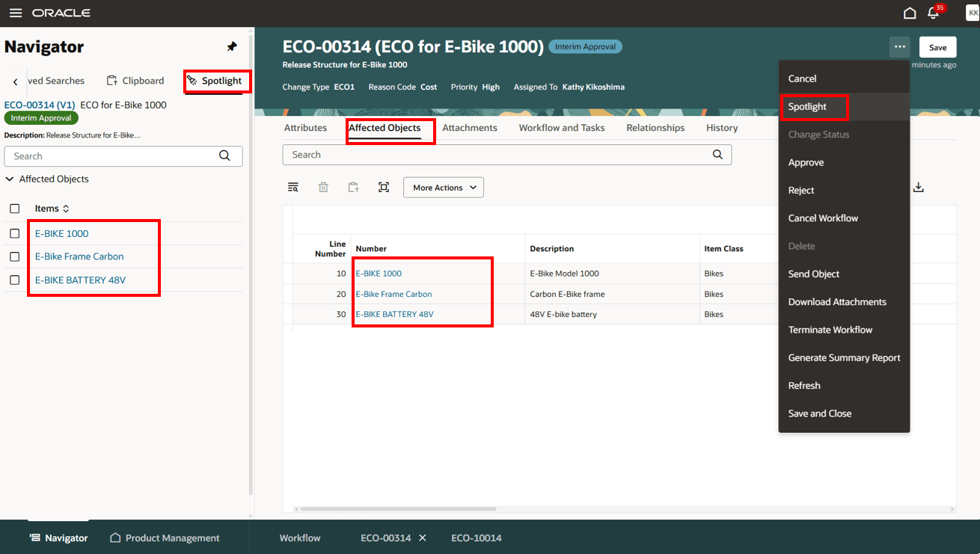Choose Refresh from the menu
The image size is (980, 554).
pos(844,386)
